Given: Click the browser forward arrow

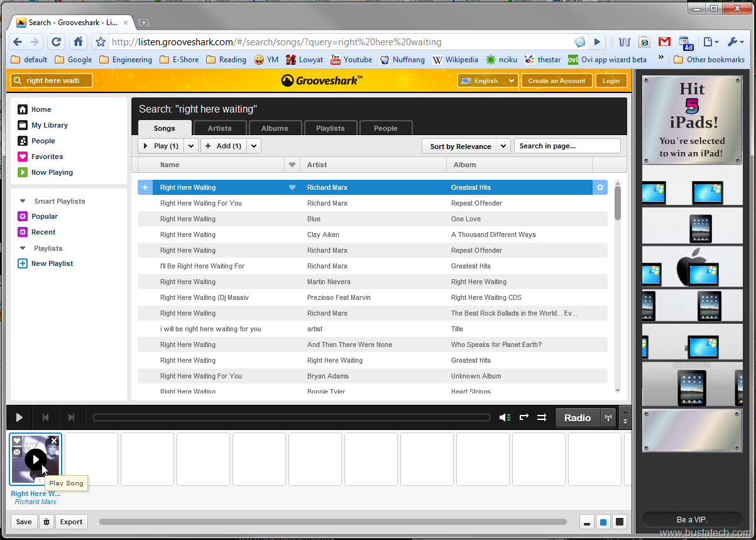Looking at the screenshot, I should [35, 42].
